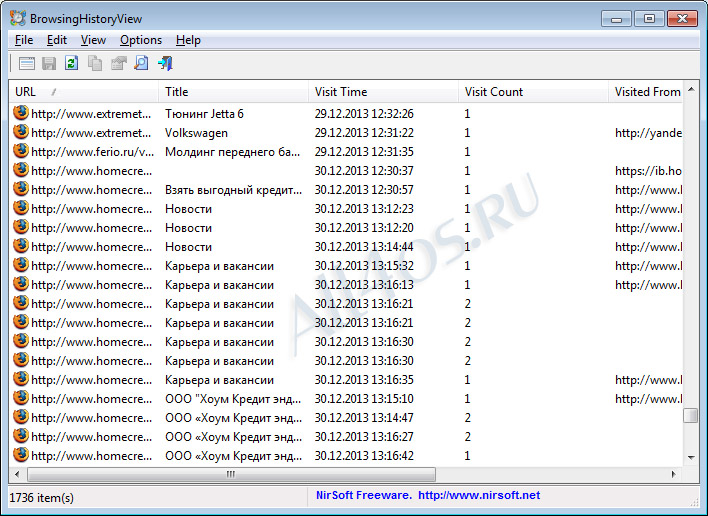Sort by Title column header

tap(233, 92)
